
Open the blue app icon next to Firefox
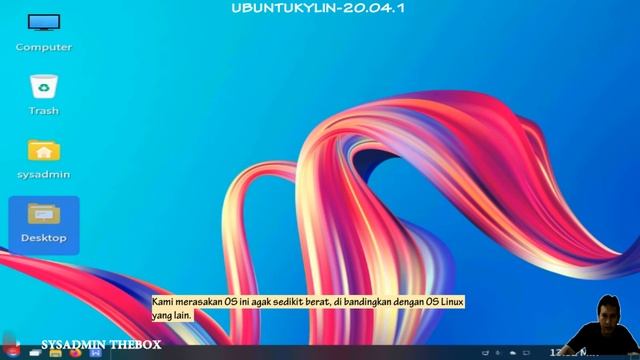coord(95,353)
